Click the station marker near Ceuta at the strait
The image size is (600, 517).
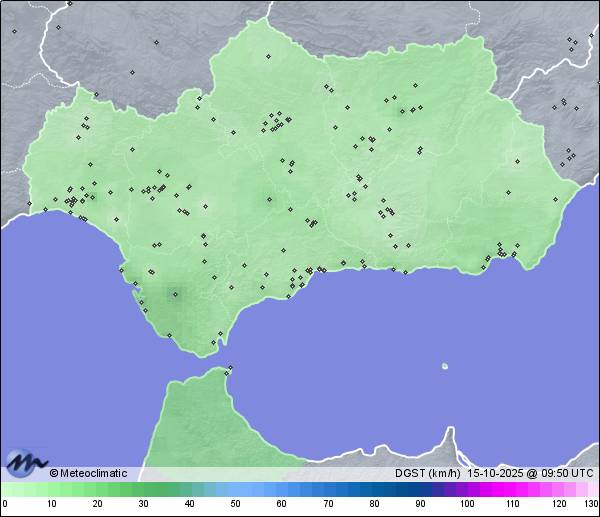point(228,372)
